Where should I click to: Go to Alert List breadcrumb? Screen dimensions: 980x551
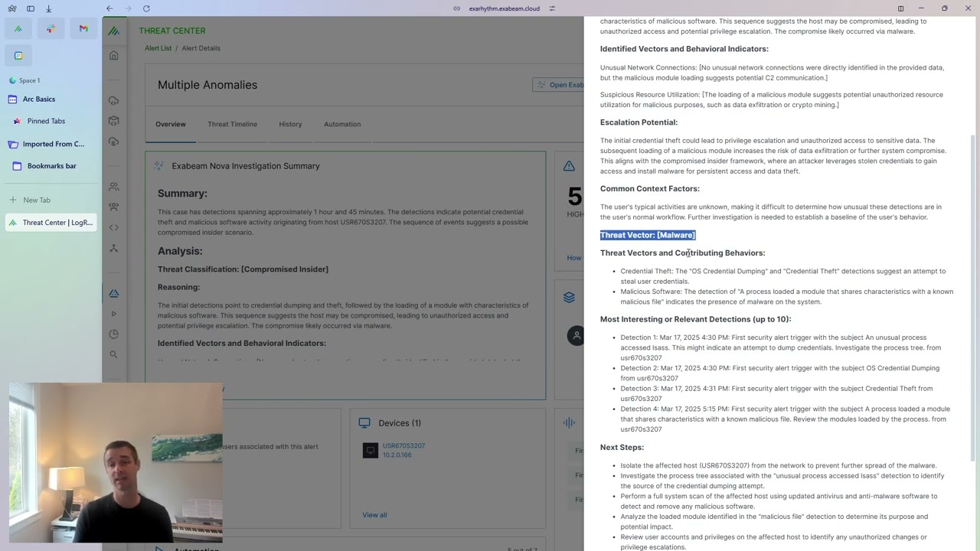coord(158,48)
